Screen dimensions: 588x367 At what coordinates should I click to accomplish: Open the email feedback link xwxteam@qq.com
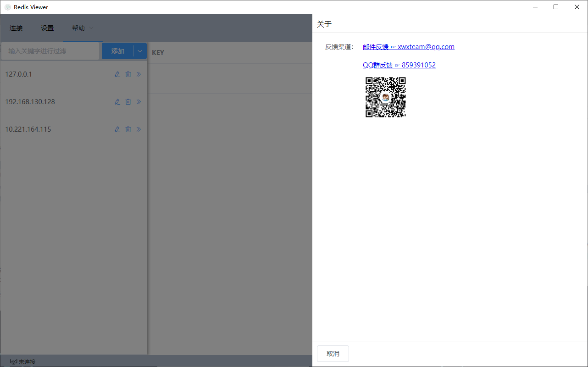[409, 47]
